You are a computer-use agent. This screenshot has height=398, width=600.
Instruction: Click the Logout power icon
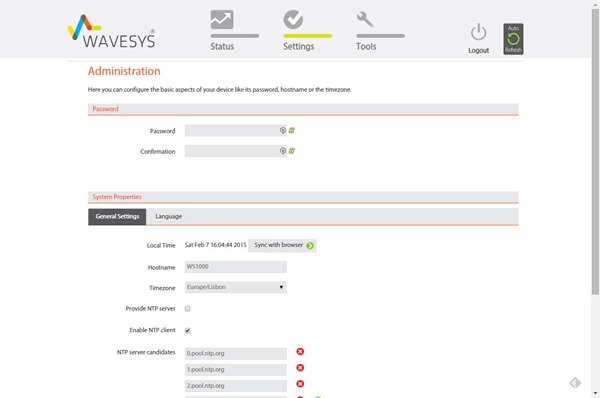(x=478, y=32)
